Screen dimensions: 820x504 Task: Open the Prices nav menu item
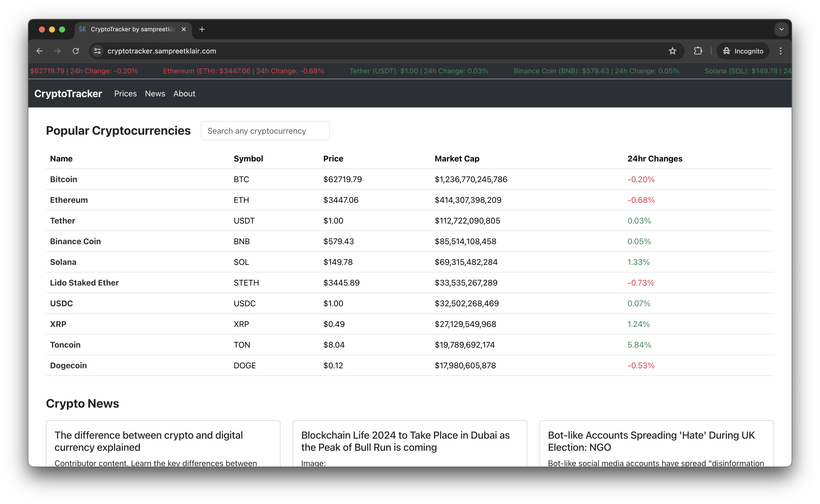coord(125,94)
